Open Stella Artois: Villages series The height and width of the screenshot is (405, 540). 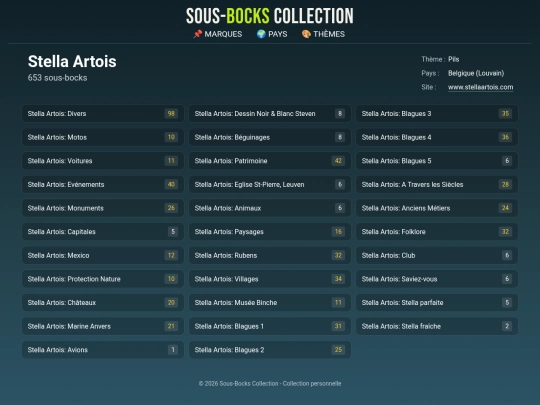270,279
